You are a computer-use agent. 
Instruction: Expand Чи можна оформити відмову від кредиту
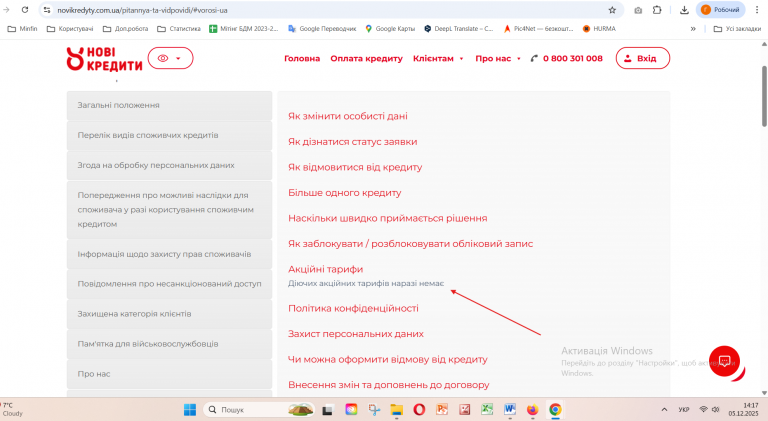click(x=387, y=359)
